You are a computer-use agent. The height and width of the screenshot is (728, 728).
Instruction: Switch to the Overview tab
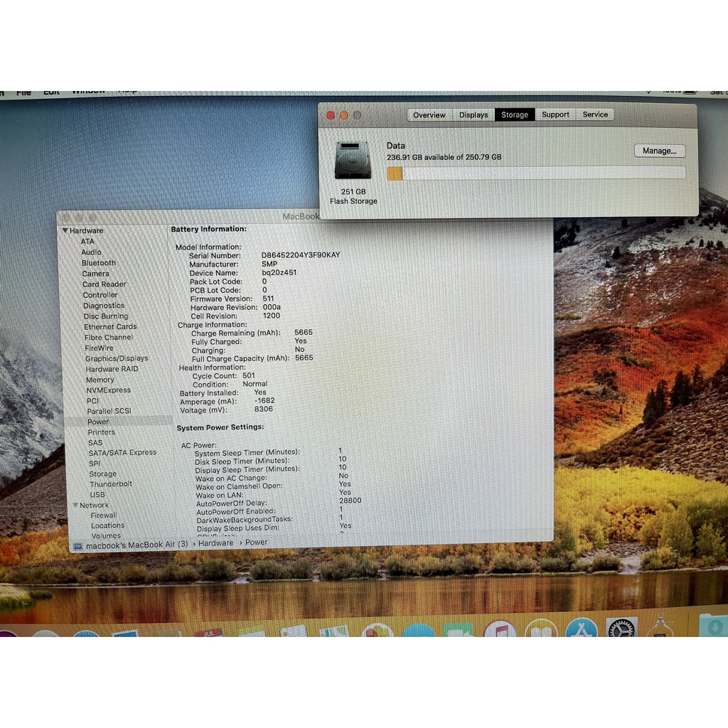(x=429, y=114)
